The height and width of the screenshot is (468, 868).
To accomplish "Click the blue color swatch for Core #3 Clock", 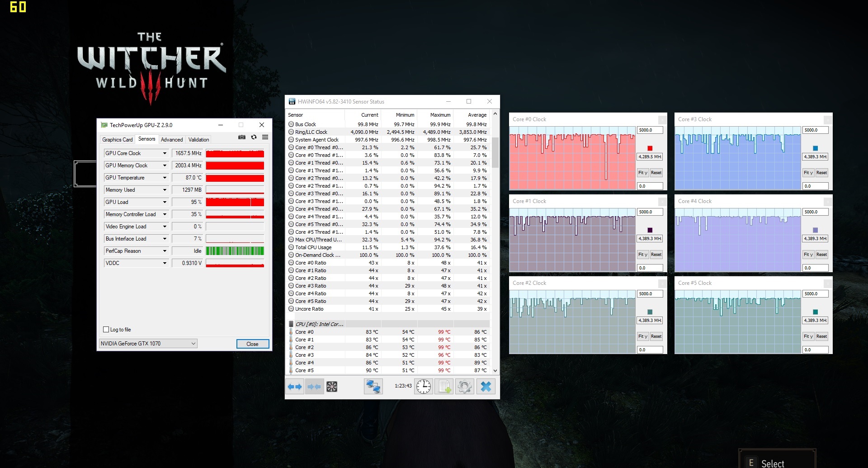I will pos(816,148).
